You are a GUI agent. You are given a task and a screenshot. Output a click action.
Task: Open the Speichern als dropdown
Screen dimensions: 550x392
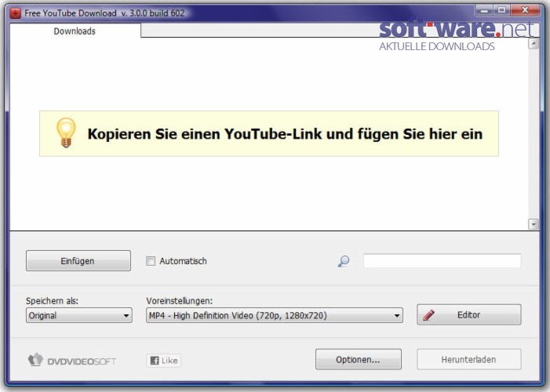79,315
